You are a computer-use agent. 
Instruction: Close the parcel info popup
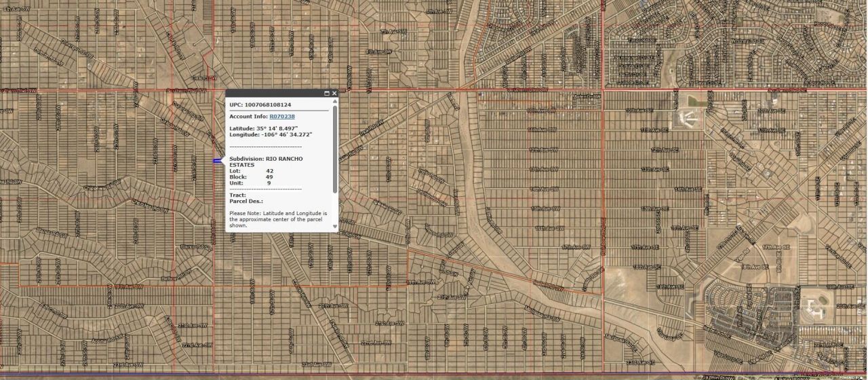pyautogui.click(x=334, y=93)
